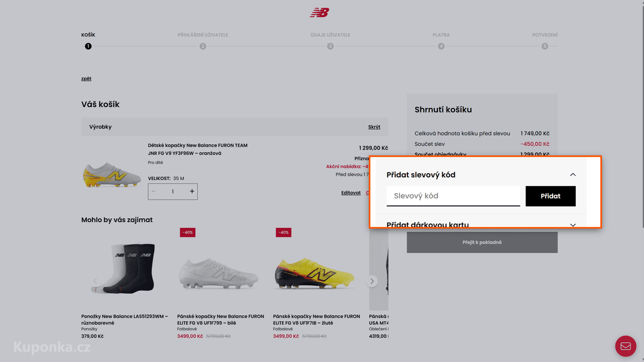
Task: Open the Dětské kopačky New Balance FURON title
Action: point(197,149)
